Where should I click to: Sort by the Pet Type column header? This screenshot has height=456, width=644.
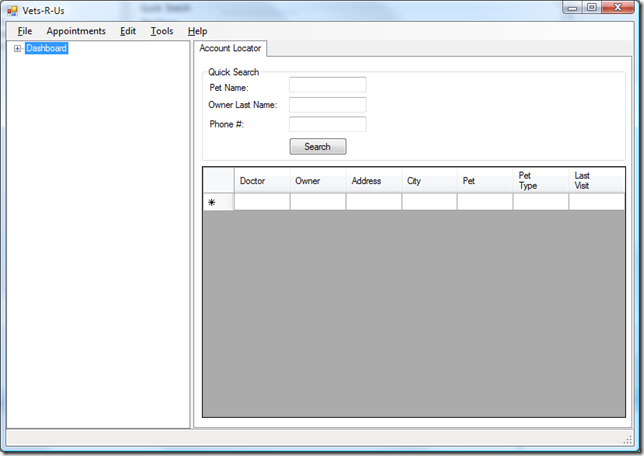pos(541,180)
